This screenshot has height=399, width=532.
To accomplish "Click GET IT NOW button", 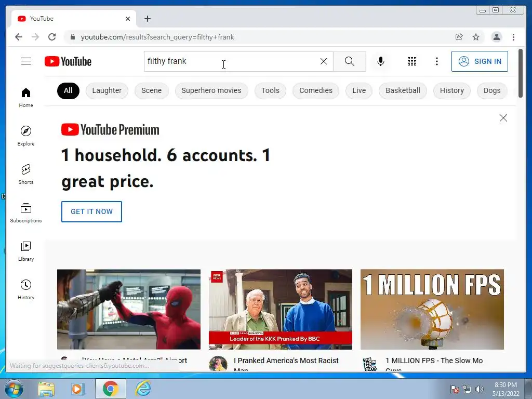I will click(91, 211).
